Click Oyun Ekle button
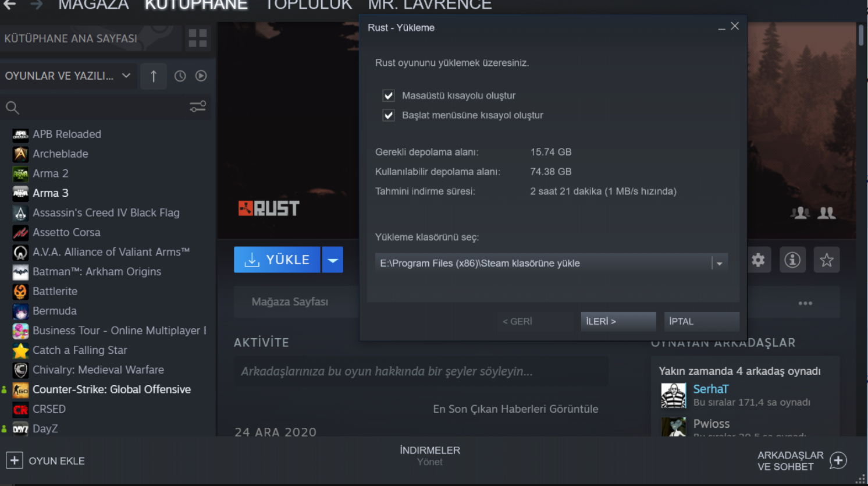 [x=45, y=460]
